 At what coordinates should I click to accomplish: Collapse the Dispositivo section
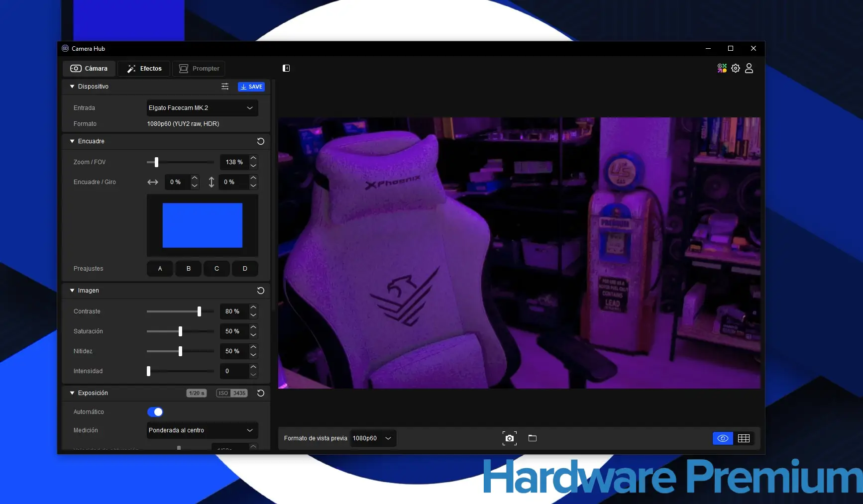[72, 87]
